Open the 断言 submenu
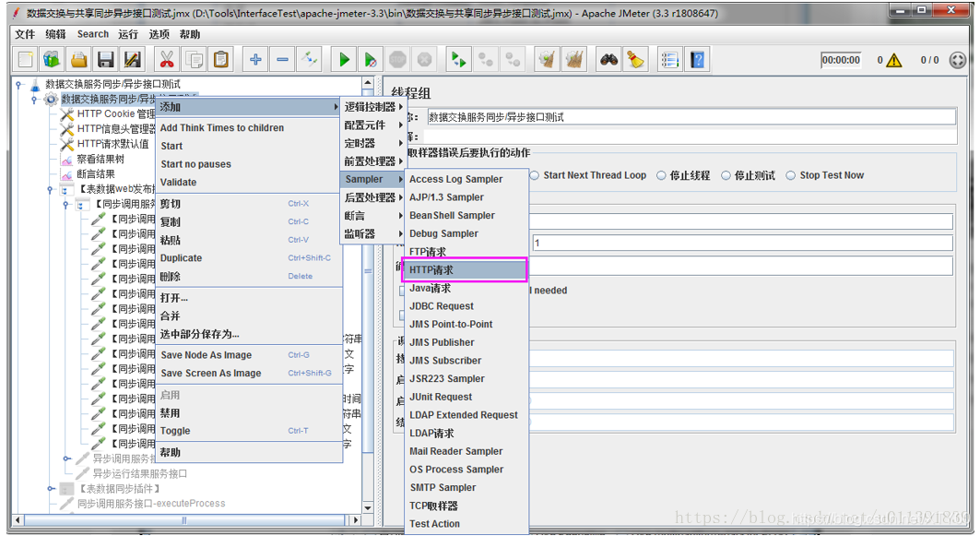 click(x=373, y=216)
